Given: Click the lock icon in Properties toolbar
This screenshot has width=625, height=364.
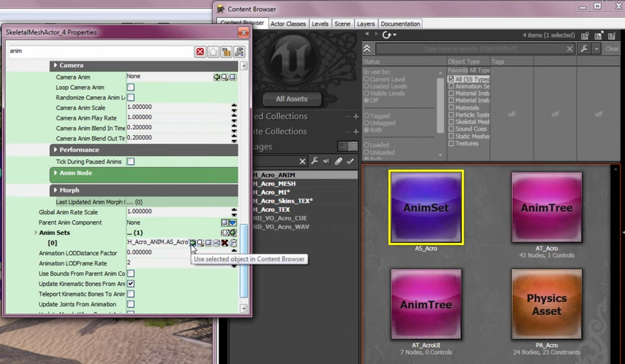Looking at the screenshot, I should 226,52.
